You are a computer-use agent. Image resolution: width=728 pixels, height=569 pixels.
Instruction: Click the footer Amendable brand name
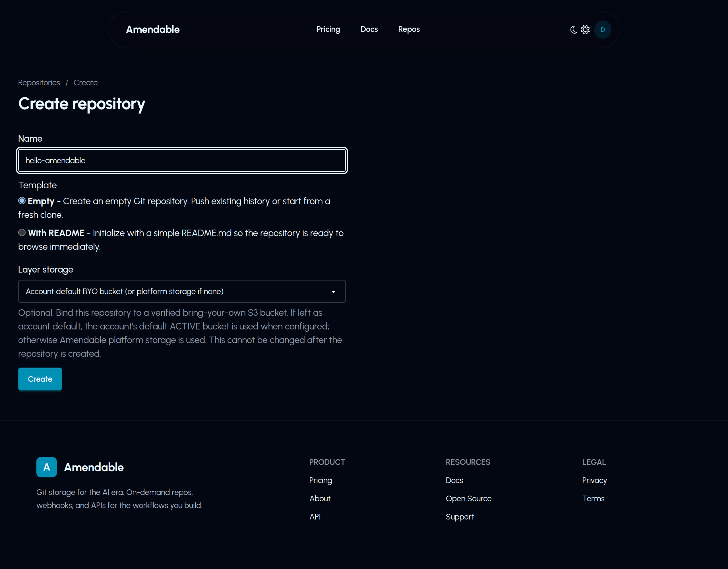pos(94,467)
